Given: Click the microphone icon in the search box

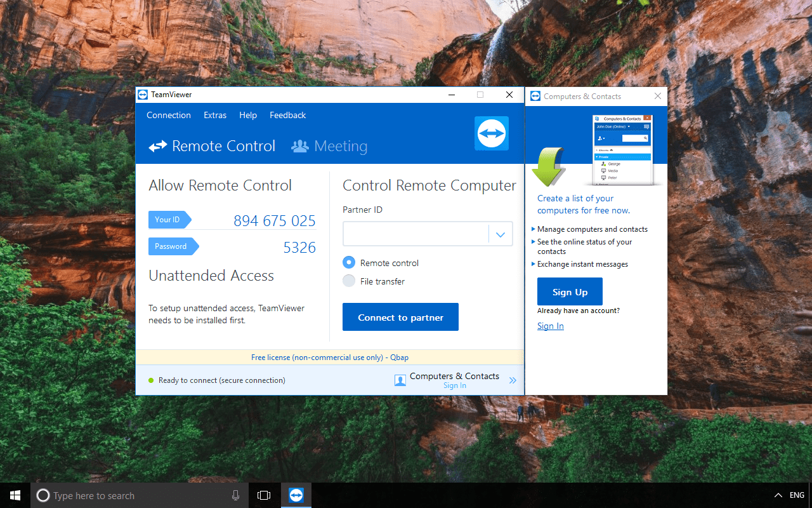Looking at the screenshot, I should pyautogui.click(x=236, y=496).
